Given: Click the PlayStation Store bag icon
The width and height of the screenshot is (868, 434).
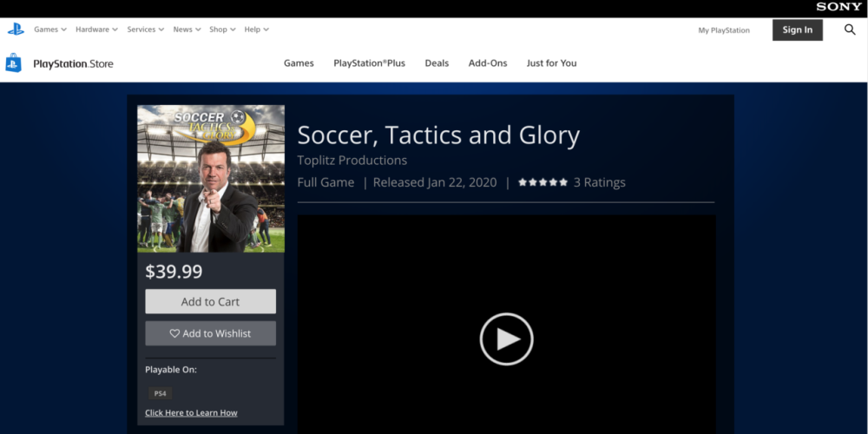Looking at the screenshot, I should point(13,63).
